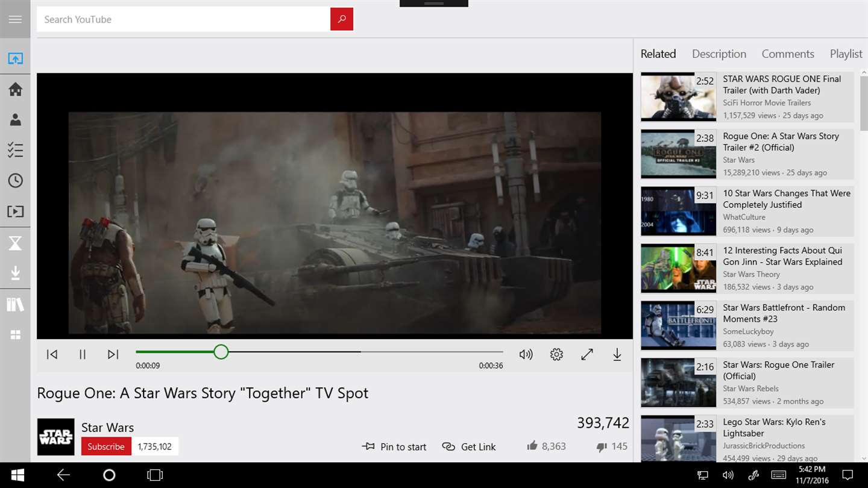Click the taskbar back arrow

pyautogui.click(x=63, y=475)
